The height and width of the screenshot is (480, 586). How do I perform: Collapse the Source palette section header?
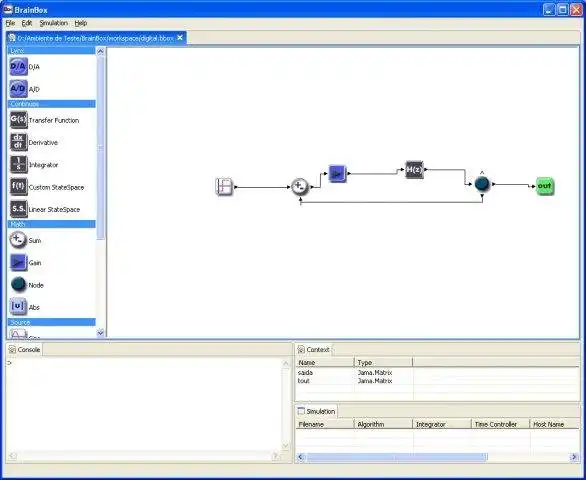(x=52, y=322)
